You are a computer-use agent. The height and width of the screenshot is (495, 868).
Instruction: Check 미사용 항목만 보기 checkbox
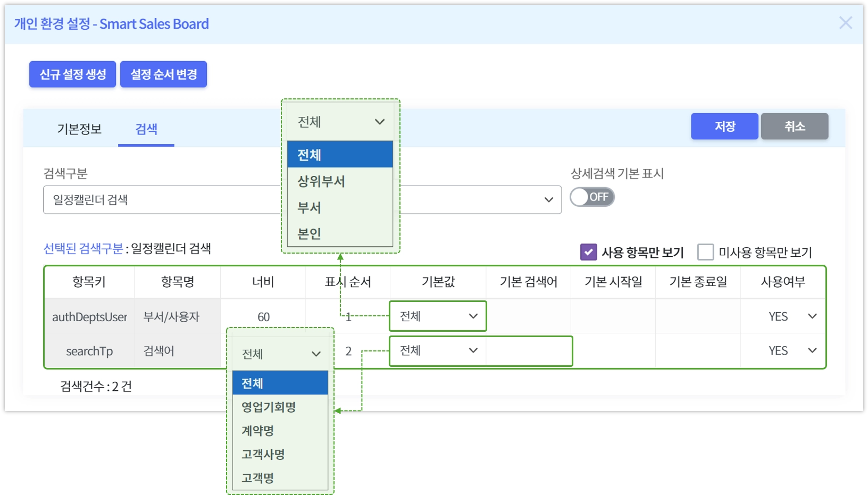[705, 252]
